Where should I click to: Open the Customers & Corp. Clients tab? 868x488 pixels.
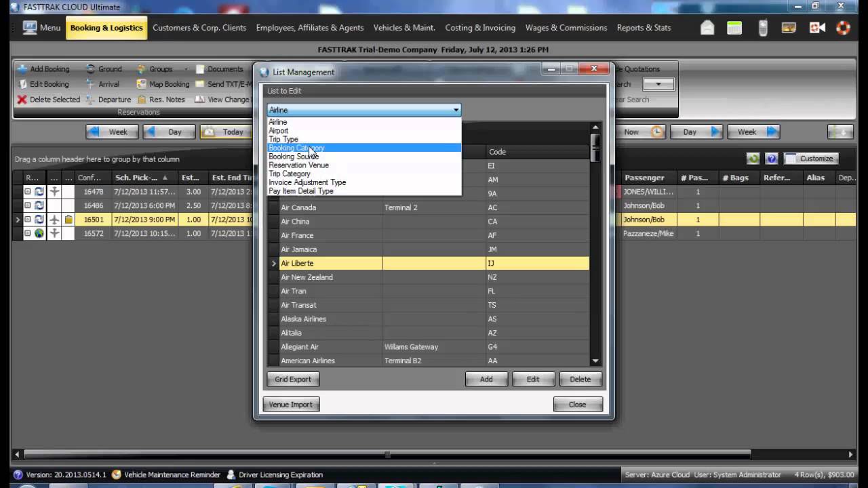coord(199,28)
